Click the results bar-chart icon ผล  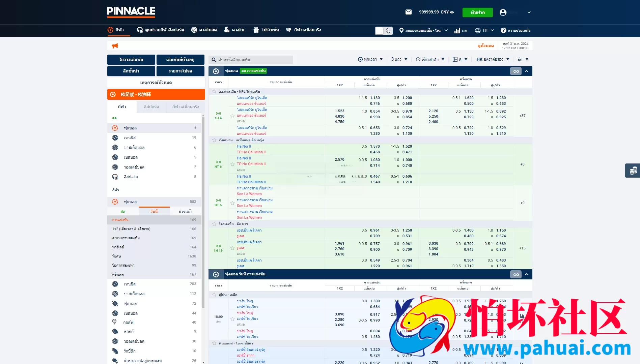point(457,30)
